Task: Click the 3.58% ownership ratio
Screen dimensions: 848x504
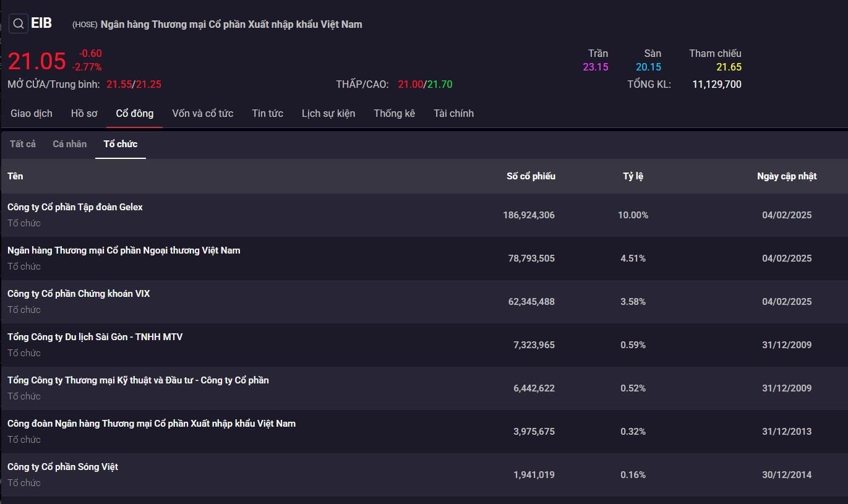Action: coord(633,302)
